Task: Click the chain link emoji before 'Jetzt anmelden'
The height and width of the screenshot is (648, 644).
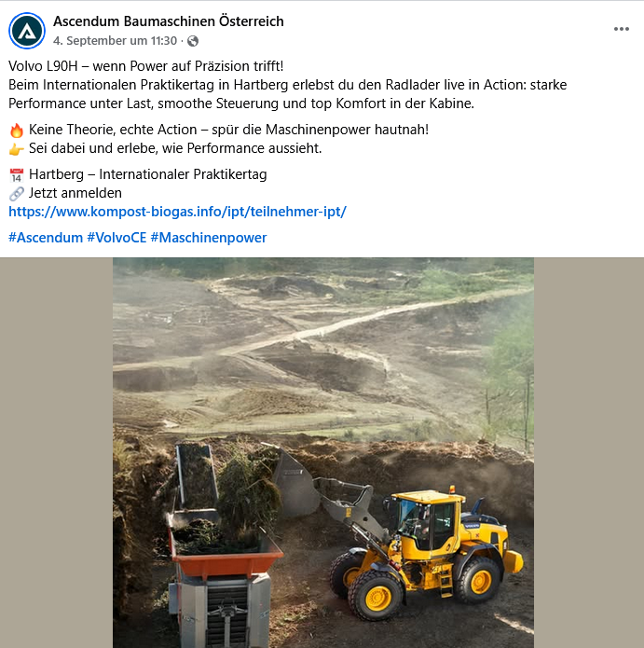Action: (x=17, y=193)
